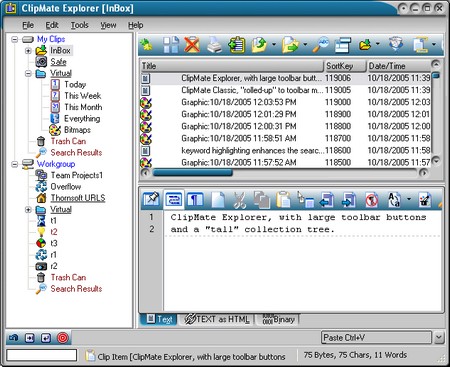Toggle the paragraph marks display button

[195, 200]
